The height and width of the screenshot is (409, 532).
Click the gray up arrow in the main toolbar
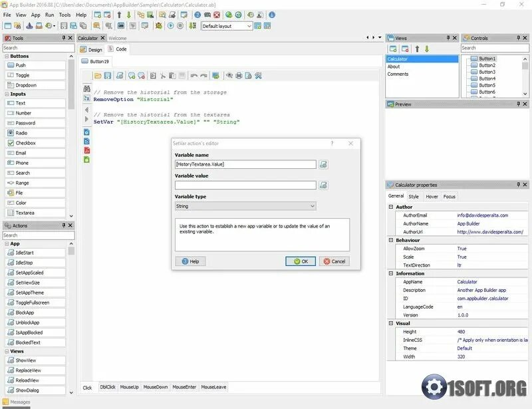click(x=119, y=15)
